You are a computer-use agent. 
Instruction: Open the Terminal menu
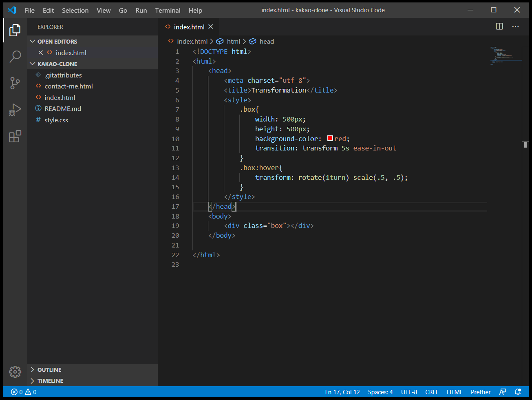click(x=168, y=10)
